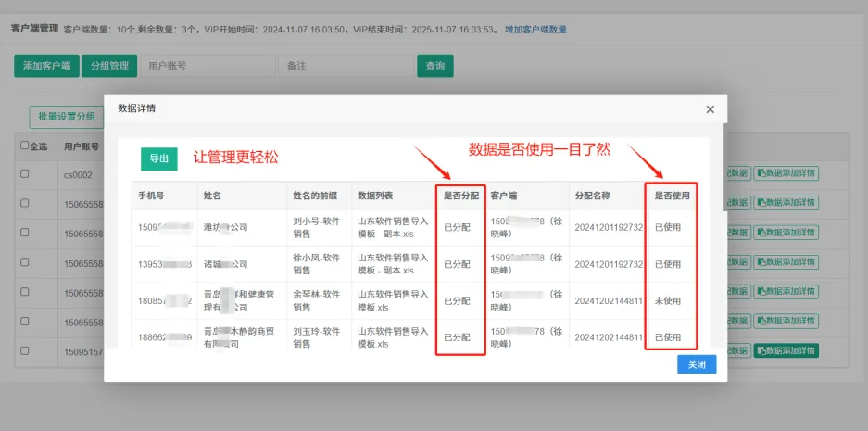Click 20241202144811 in the 余琴林 row
This screenshot has height=431, width=868.
point(609,301)
